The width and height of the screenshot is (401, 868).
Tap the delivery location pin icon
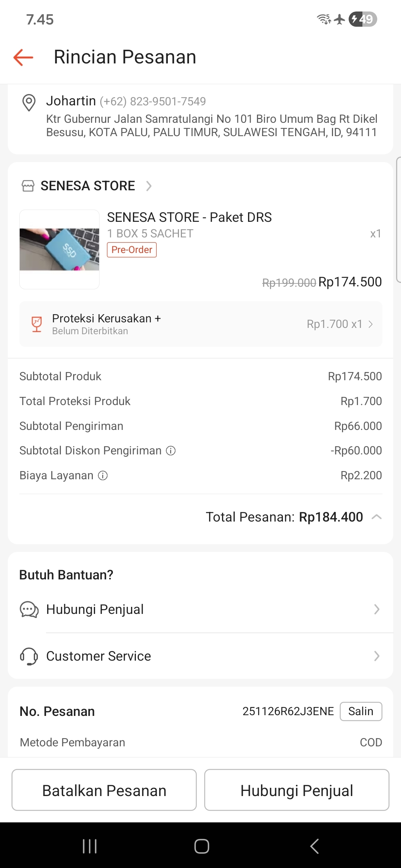(29, 102)
